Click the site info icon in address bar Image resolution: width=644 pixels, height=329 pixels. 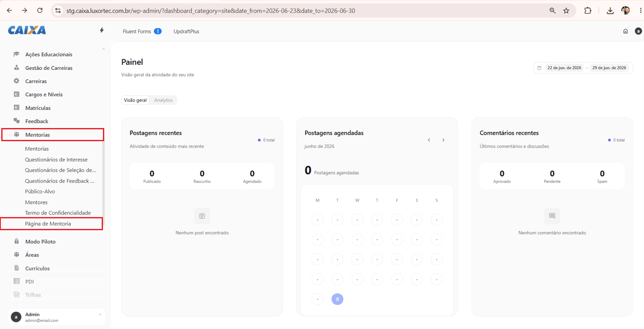tap(58, 11)
